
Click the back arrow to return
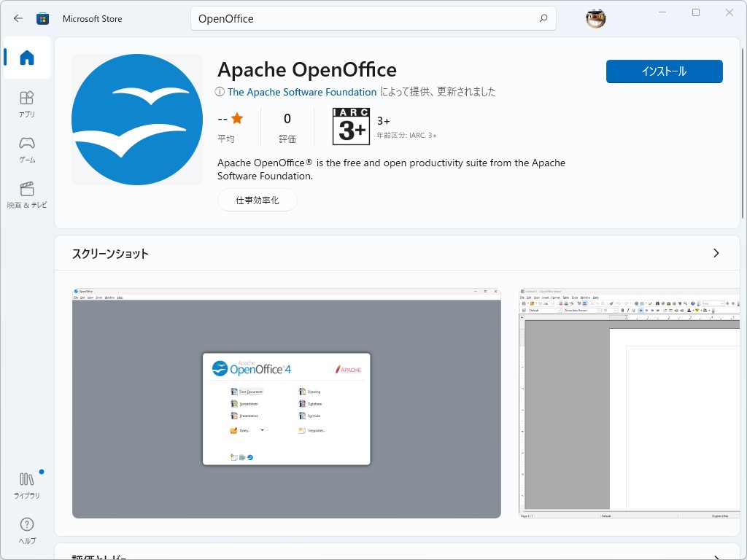click(18, 18)
